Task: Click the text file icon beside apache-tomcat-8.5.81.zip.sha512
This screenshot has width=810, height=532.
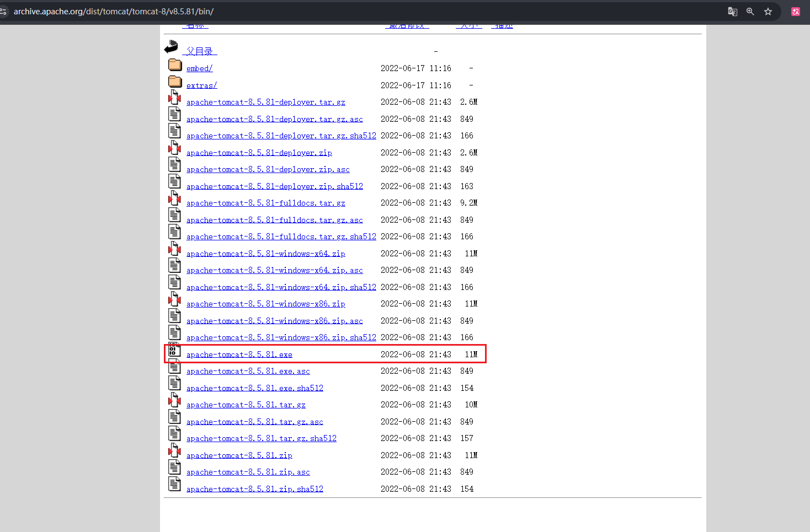Action: [x=174, y=485]
